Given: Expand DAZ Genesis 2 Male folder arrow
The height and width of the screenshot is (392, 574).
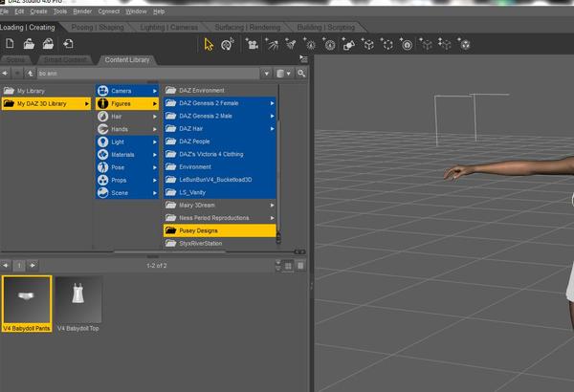Looking at the screenshot, I should [272, 116].
